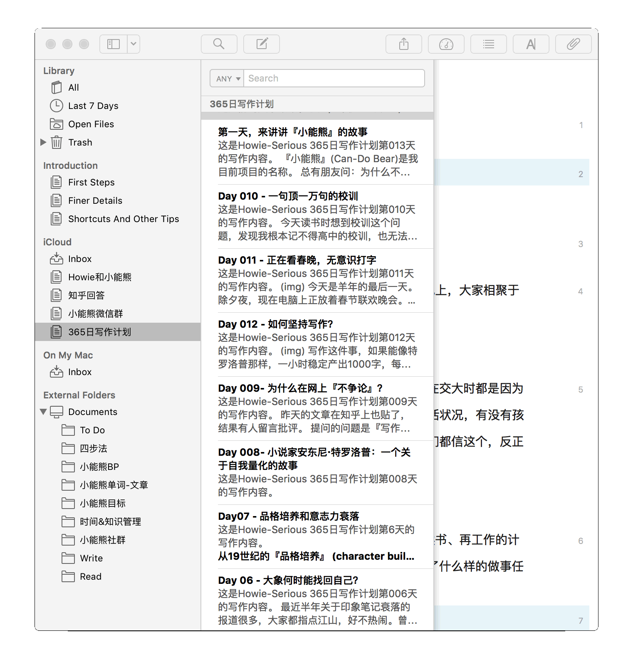Open sheet Day 06 大象何时能找回自己
The height and width of the screenshot is (672, 633).
pyautogui.click(x=317, y=600)
